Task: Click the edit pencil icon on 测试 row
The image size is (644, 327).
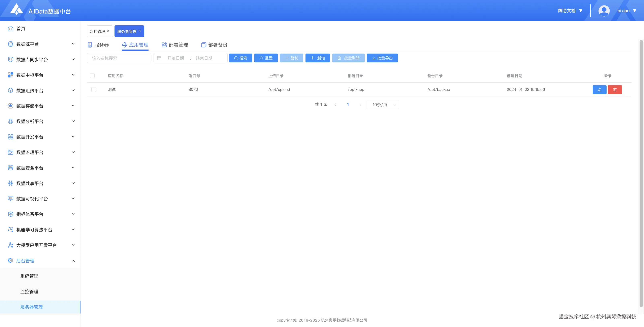Action: 599,90
